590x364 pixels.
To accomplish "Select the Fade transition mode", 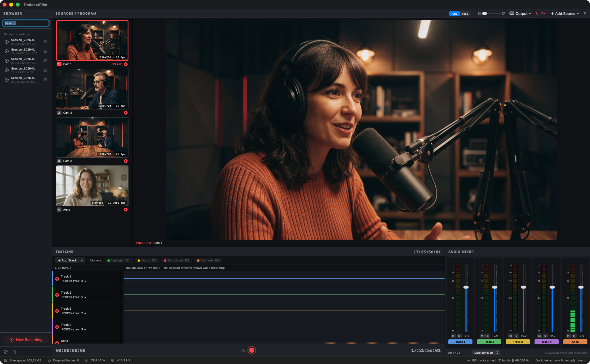I will [x=465, y=14].
